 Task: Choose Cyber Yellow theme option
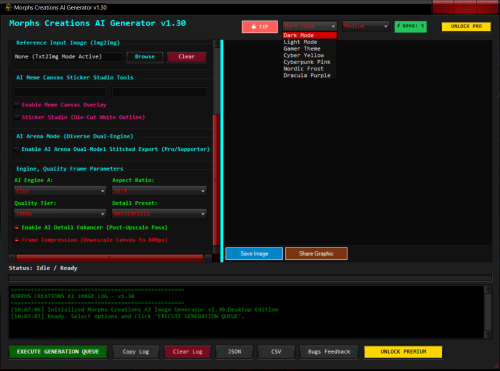[310, 55]
